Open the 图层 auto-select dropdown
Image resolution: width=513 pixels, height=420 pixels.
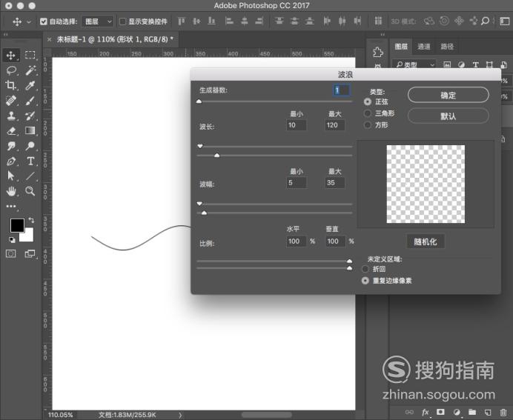(98, 21)
